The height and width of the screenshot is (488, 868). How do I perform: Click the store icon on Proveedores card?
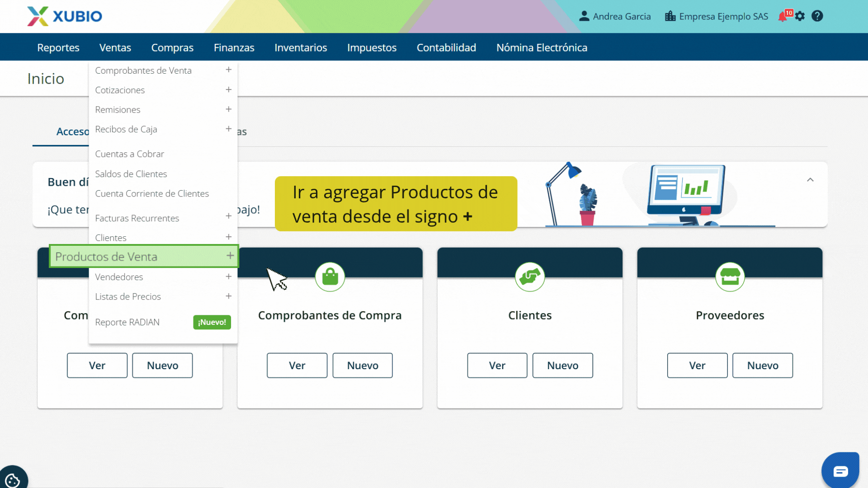(730, 277)
